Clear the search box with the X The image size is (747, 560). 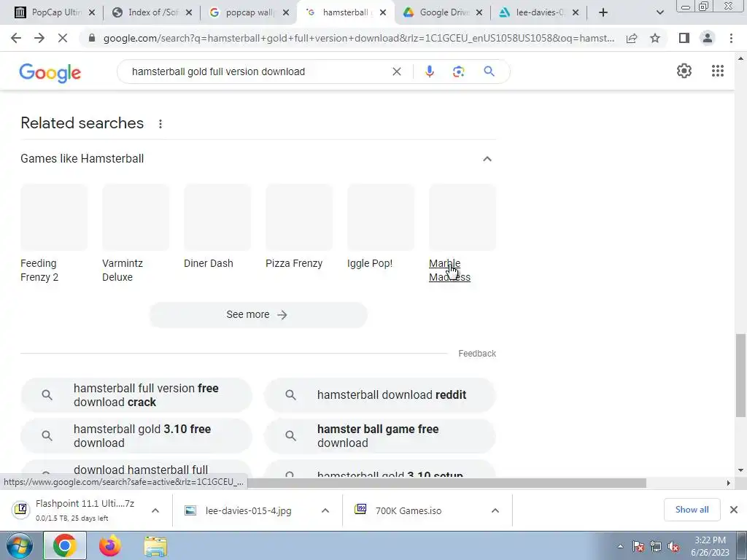(x=396, y=71)
